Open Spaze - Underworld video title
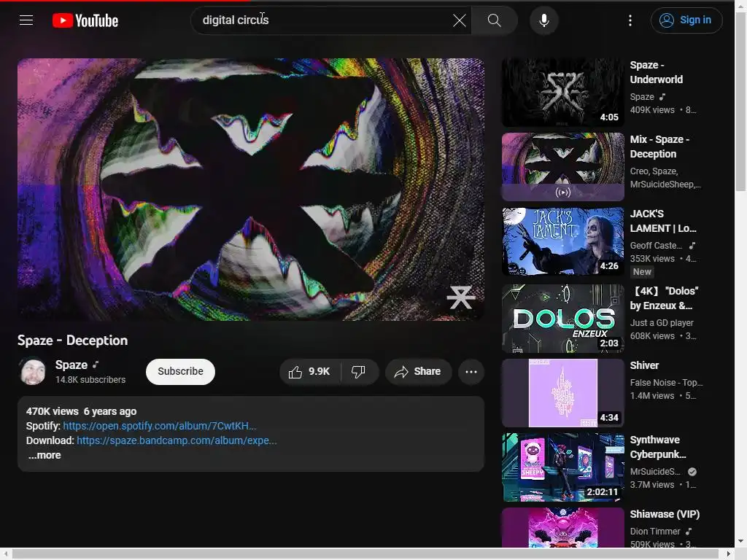Image resolution: width=747 pixels, height=560 pixels. [x=657, y=72]
